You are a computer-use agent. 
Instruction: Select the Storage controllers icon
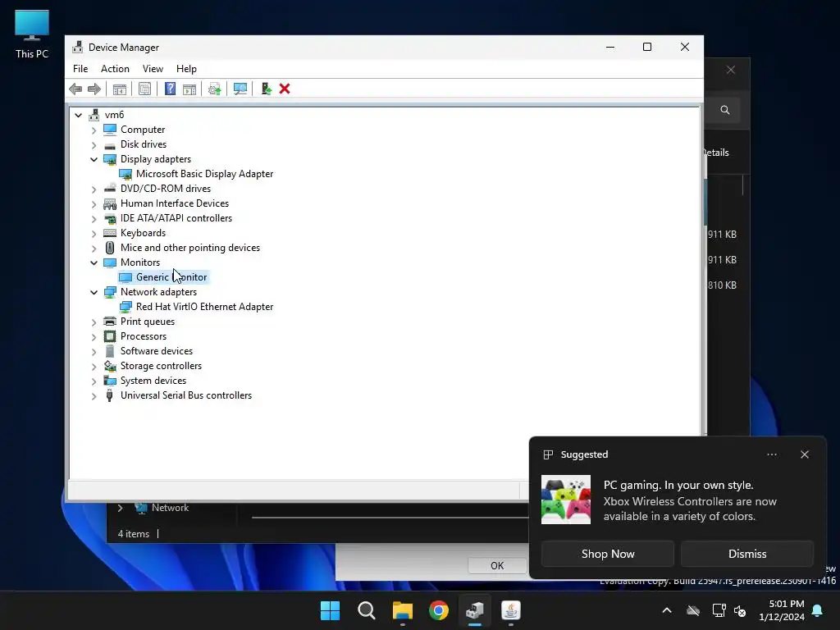pos(110,366)
